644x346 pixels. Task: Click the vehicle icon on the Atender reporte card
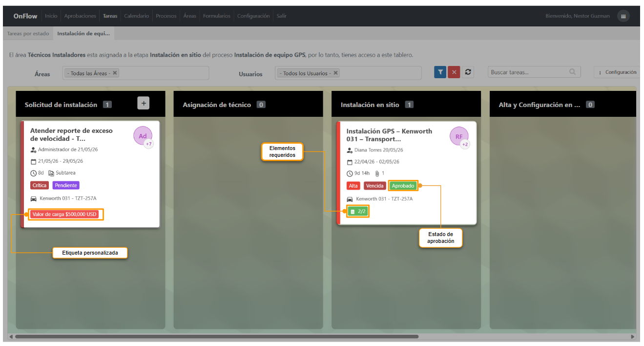point(34,199)
